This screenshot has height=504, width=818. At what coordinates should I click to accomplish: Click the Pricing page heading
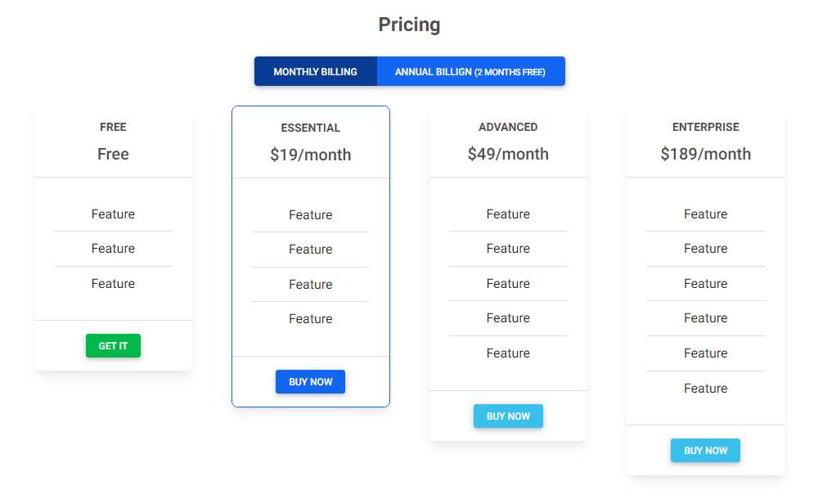tap(410, 25)
